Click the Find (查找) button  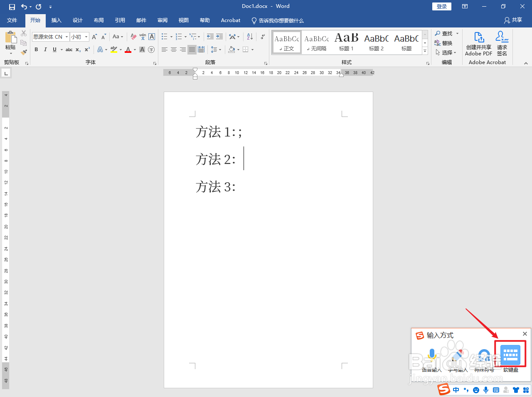tap(443, 33)
